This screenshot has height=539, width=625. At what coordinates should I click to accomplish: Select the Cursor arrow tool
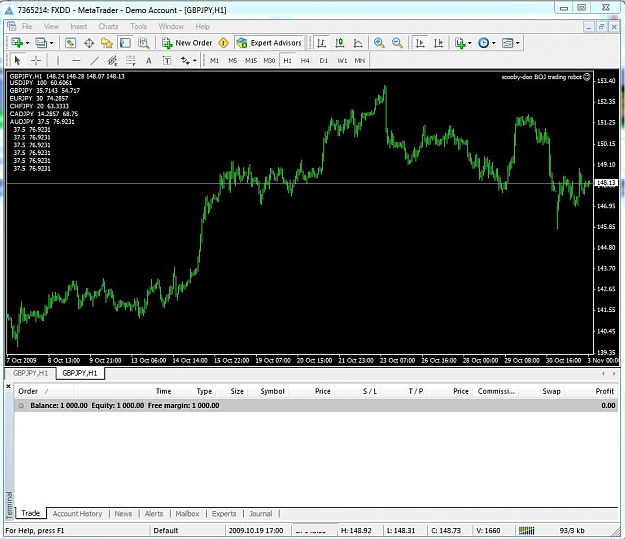[17, 61]
